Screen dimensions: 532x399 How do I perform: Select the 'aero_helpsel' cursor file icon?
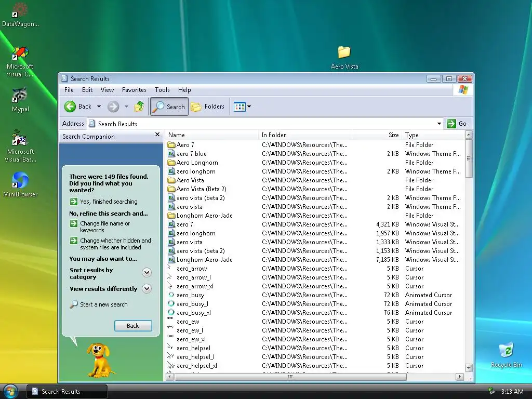point(170,347)
